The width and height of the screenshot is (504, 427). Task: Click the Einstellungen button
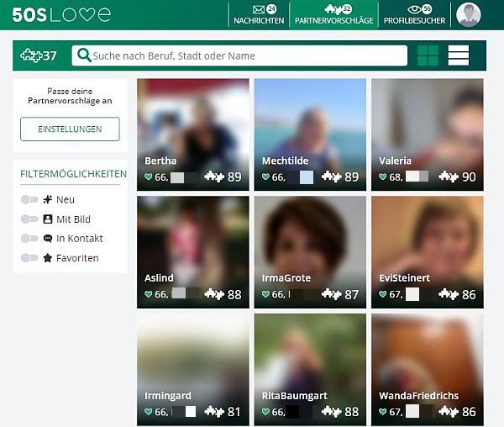[70, 129]
